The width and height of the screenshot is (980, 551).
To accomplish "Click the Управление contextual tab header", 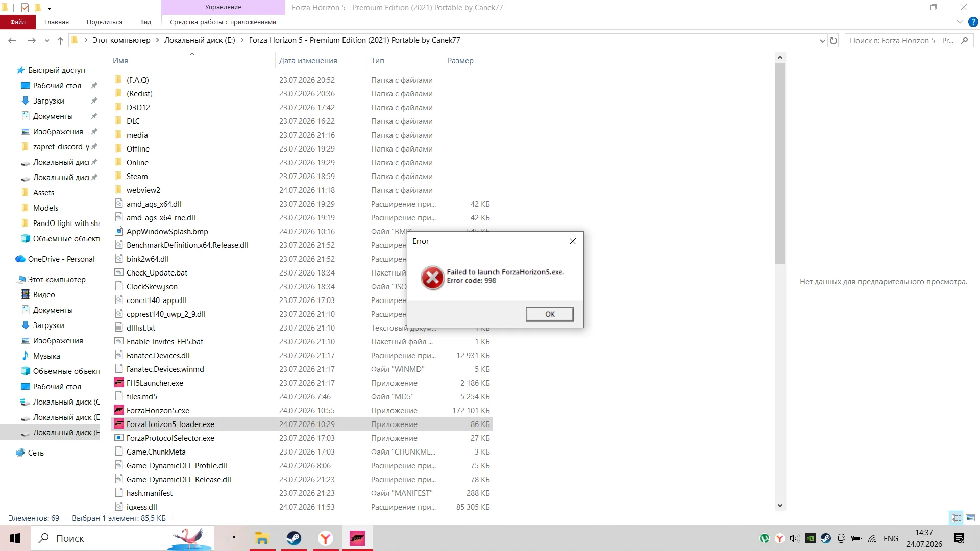I will pos(223,7).
